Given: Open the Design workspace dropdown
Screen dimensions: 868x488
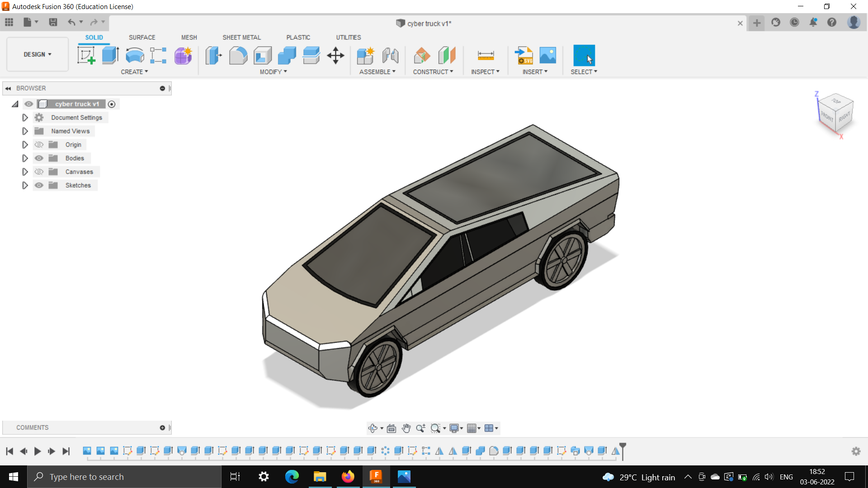Looking at the screenshot, I should click(37, 54).
